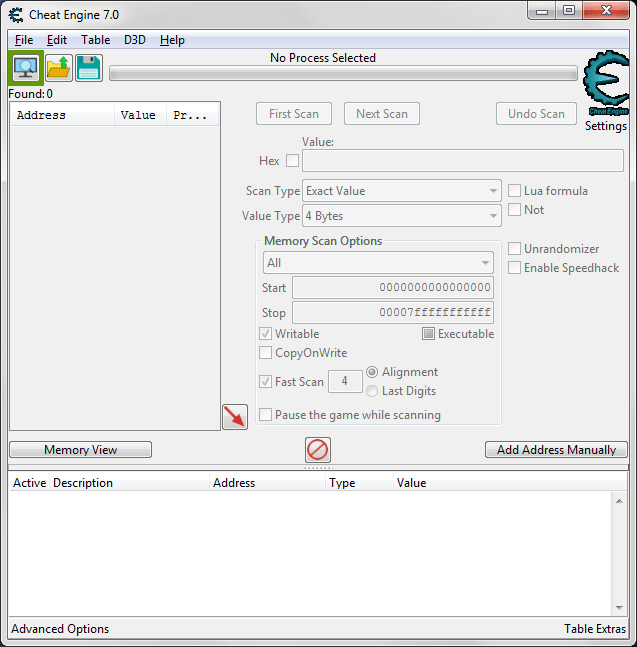Click the Value input field
This screenshot has height=647, width=637.
[462, 161]
